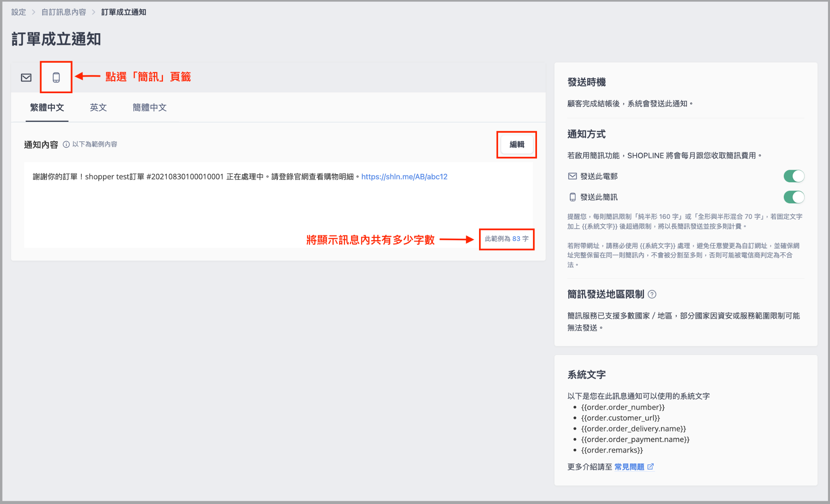Click external link icon after 常見問題
The height and width of the screenshot is (504, 830).
tap(650, 467)
